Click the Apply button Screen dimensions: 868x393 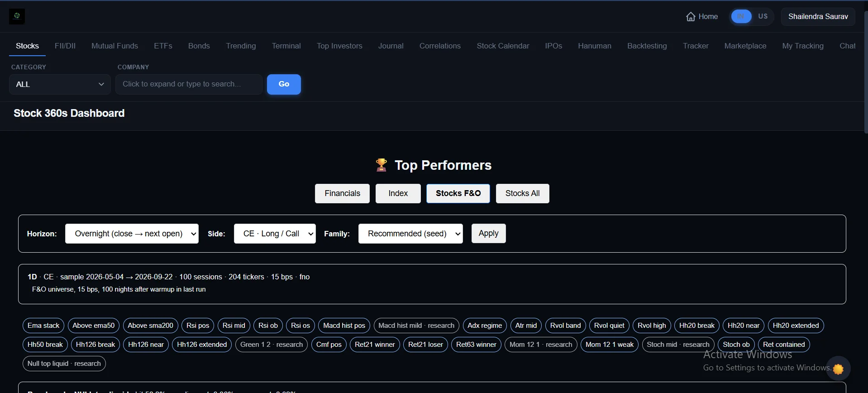click(x=488, y=234)
